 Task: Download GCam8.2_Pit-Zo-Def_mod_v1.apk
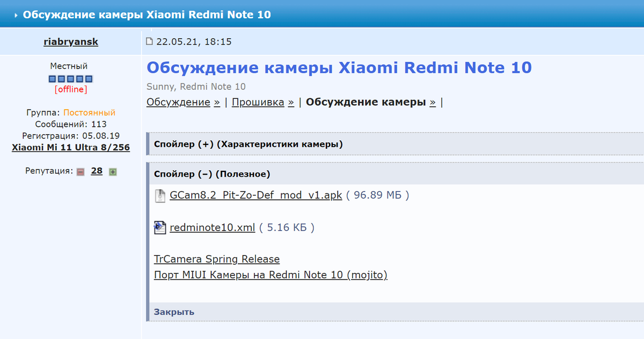coord(256,195)
